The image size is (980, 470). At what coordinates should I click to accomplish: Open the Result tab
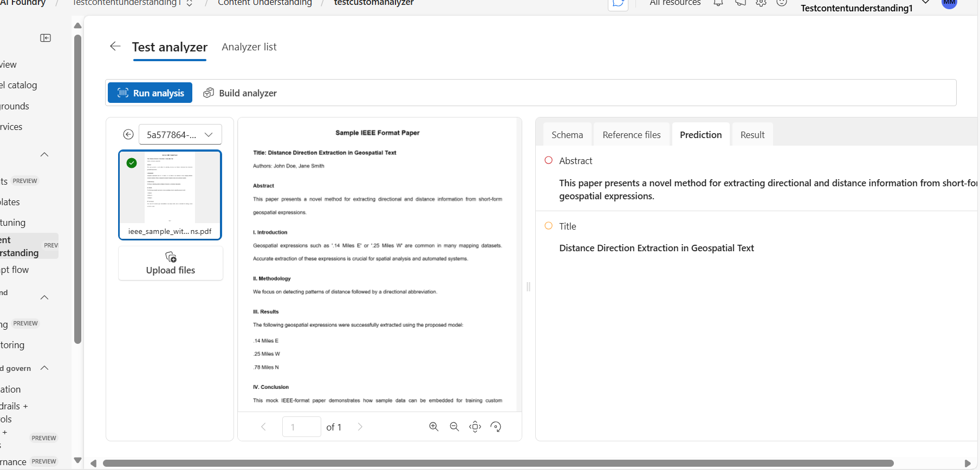pyautogui.click(x=752, y=135)
